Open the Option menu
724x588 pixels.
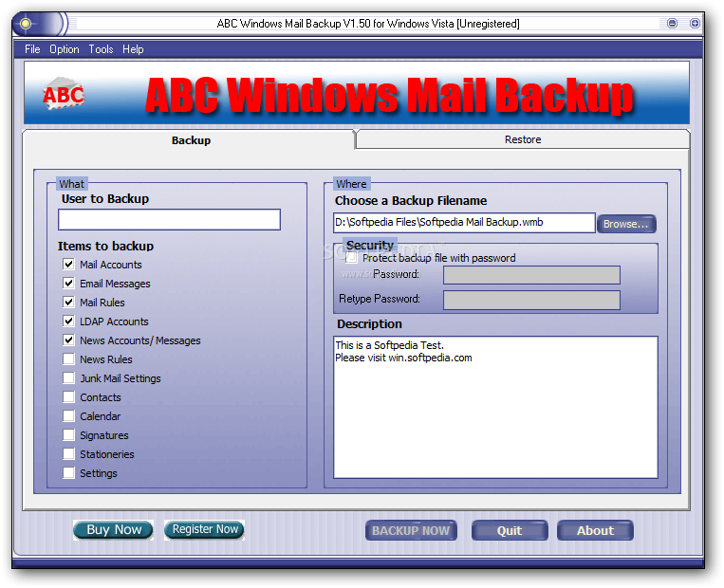coord(65,49)
